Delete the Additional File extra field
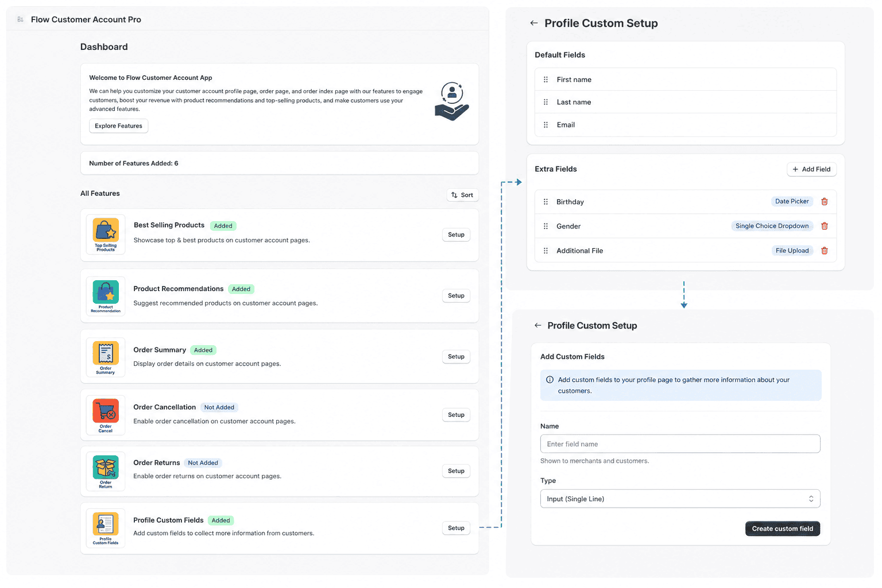This screenshot has width=882, height=588. coord(825,251)
